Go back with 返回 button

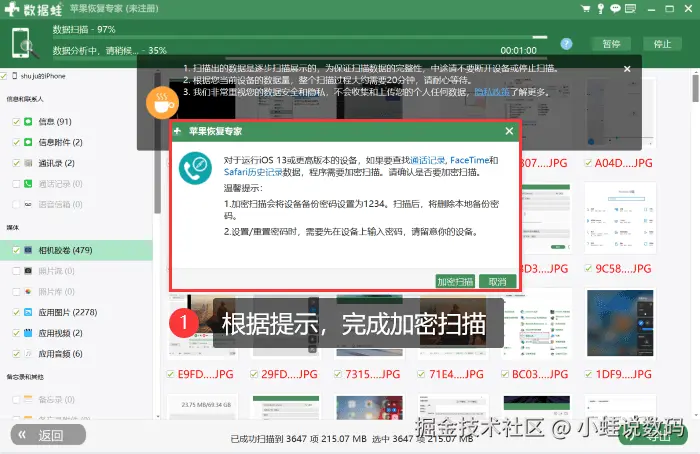pos(48,435)
